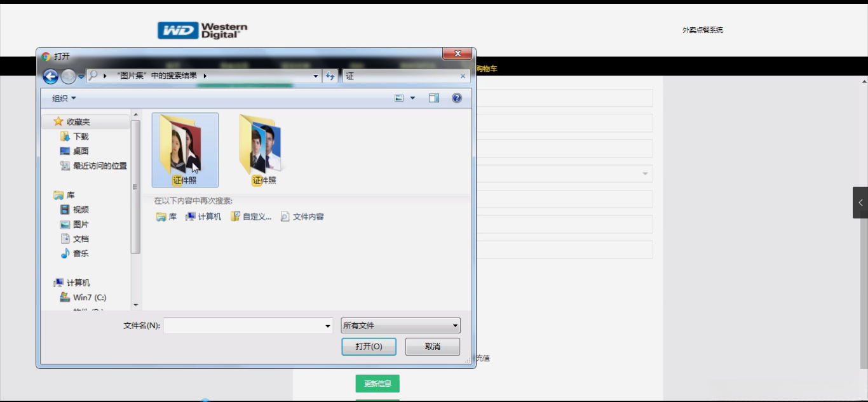Expand the 文件名 dropdown arrow
Viewport: 868px width, 402px height.
click(x=328, y=326)
